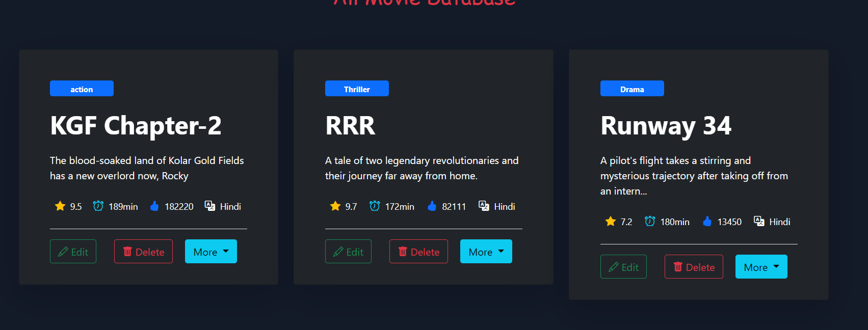Screen dimensions: 868x330
Task: Click the language translate icon on RRR card
Action: pos(484,206)
